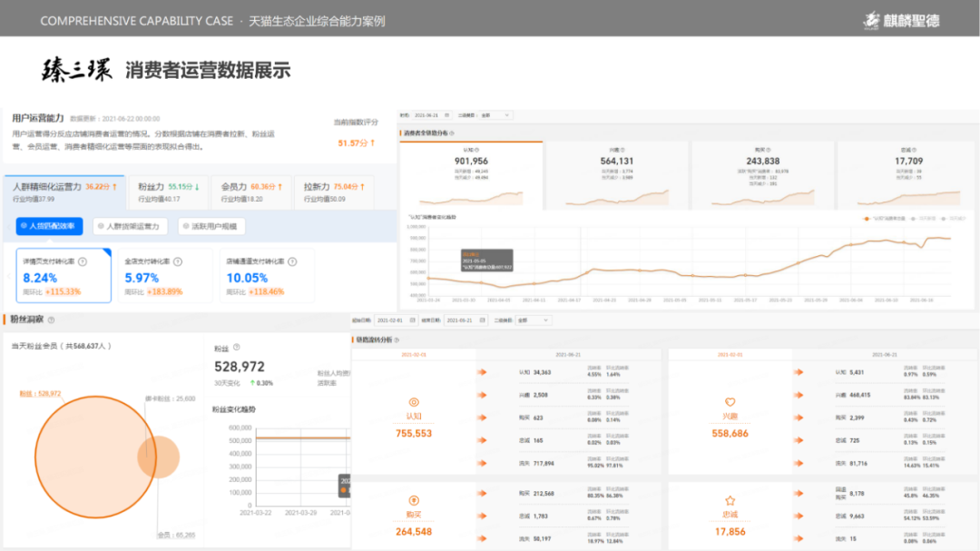Click the star icon above 忠诚 17,856

pos(730,500)
